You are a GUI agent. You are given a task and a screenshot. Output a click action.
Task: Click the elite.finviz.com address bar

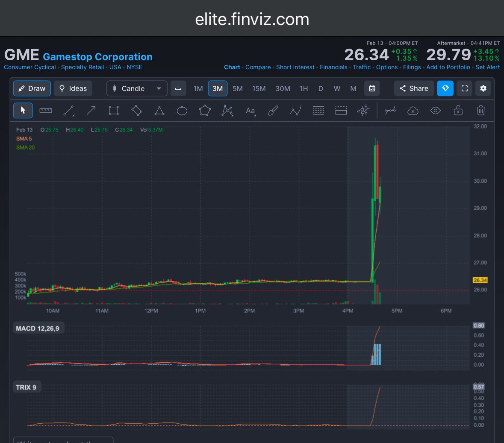[x=252, y=19]
